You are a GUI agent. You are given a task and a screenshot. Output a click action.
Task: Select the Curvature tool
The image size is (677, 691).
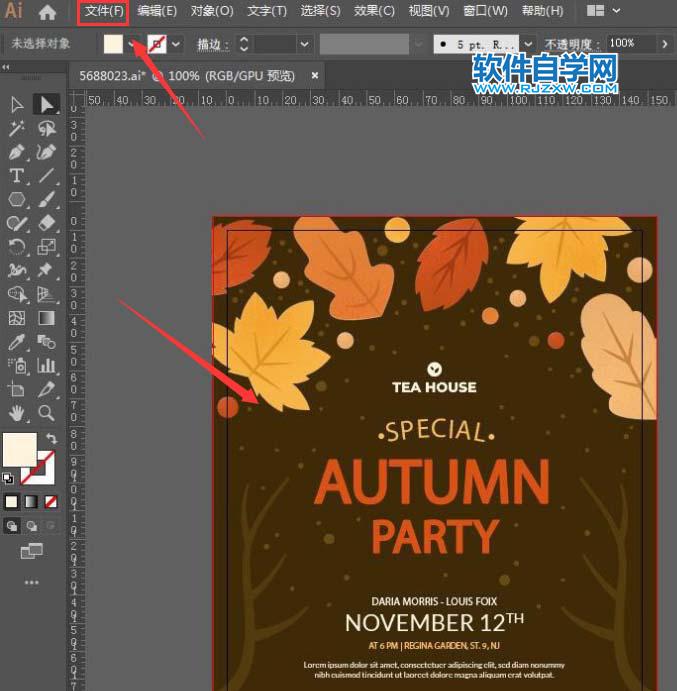46,152
